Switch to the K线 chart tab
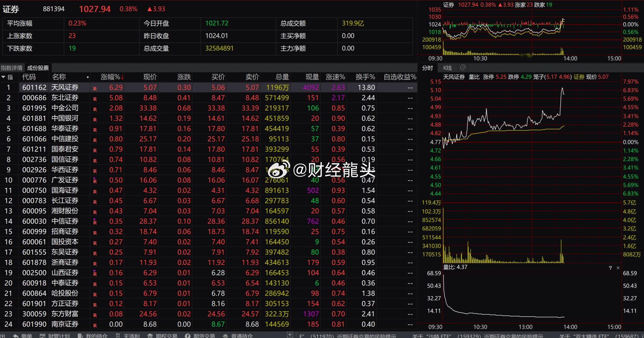This screenshot has width=644, height=338. point(448,68)
